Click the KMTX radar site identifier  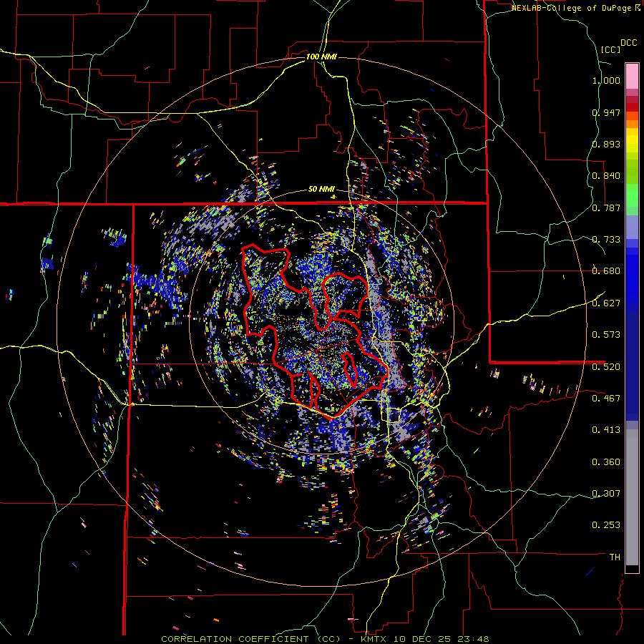(374, 639)
